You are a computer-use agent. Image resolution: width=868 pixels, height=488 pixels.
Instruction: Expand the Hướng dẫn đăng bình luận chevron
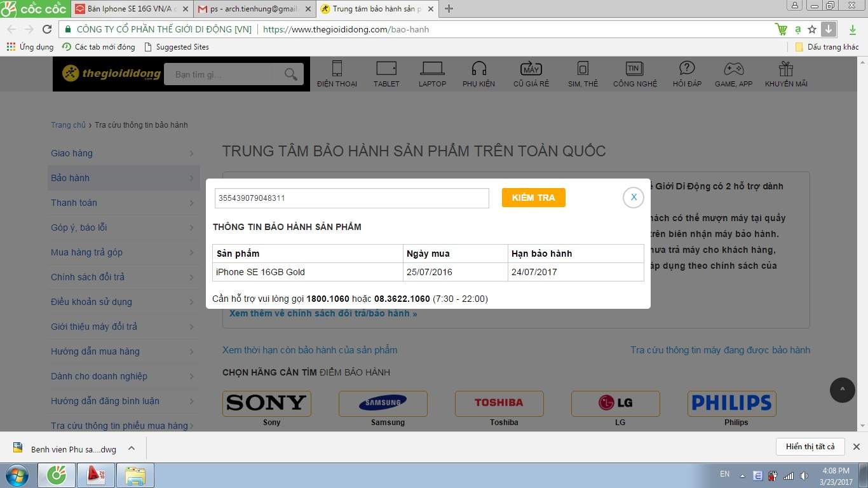191,401
